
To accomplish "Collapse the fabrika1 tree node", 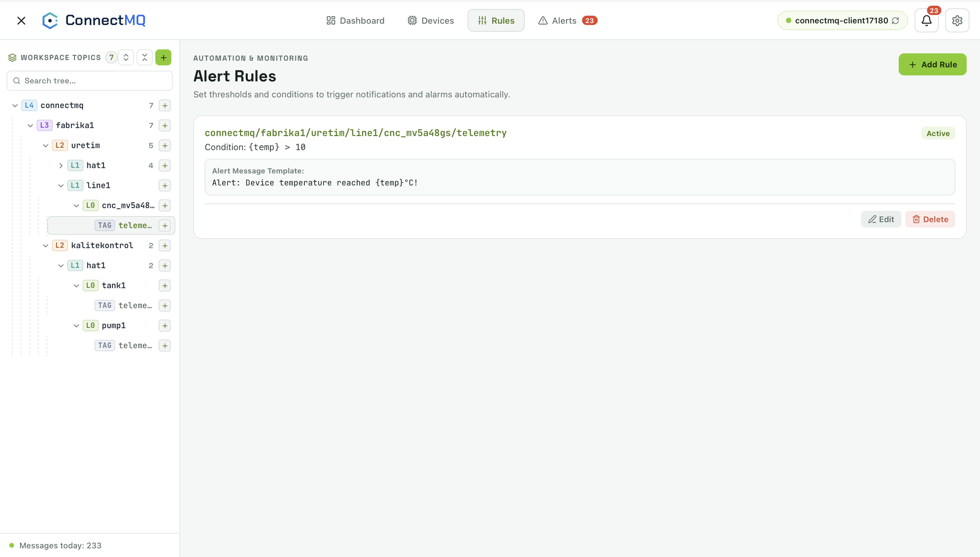I will coord(30,125).
